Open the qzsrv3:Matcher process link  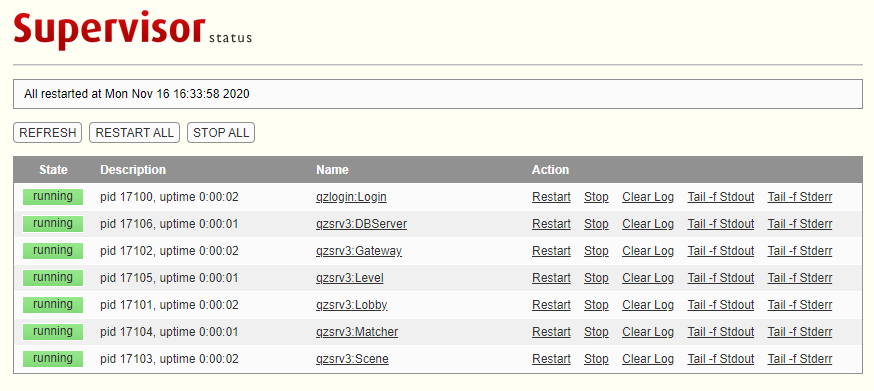[357, 332]
